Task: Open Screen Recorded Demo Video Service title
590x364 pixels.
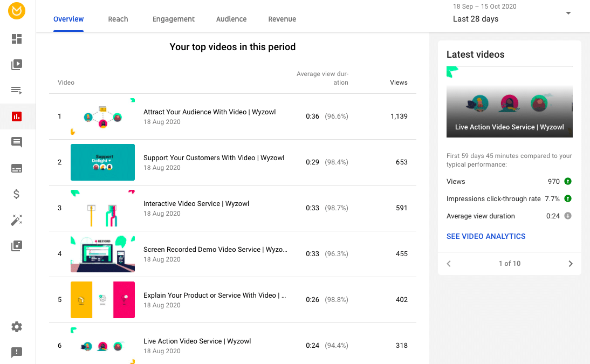Action: [215, 250]
